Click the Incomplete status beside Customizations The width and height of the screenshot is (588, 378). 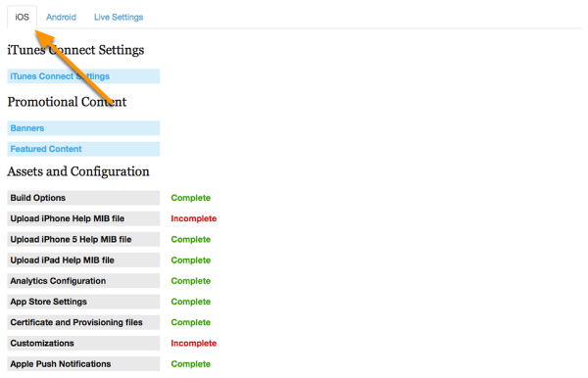(193, 343)
